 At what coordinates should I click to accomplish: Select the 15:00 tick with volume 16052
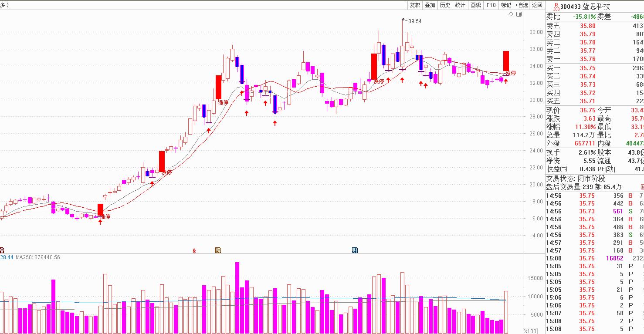pyautogui.click(x=595, y=258)
